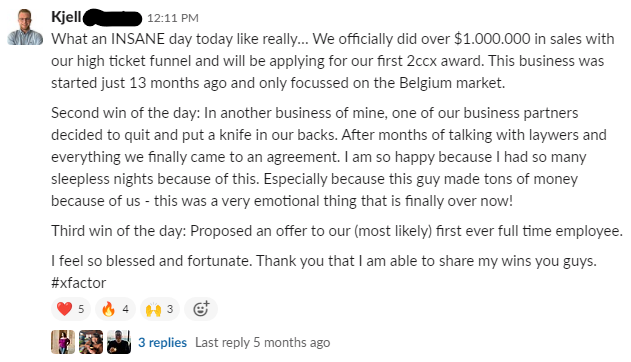Add a fire emoji reaction
The width and height of the screenshot is (631, 362).
click(115, 309)
